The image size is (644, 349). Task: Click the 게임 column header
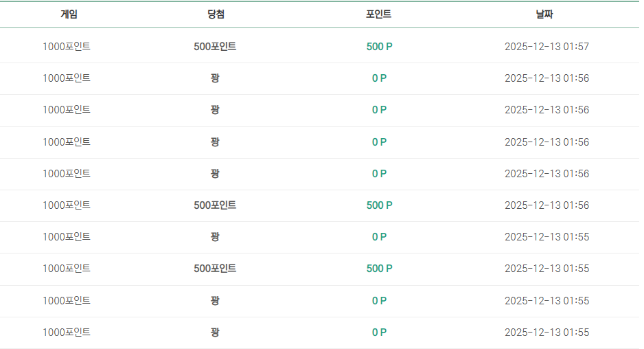pyautogui.click(x=69, y=14)
